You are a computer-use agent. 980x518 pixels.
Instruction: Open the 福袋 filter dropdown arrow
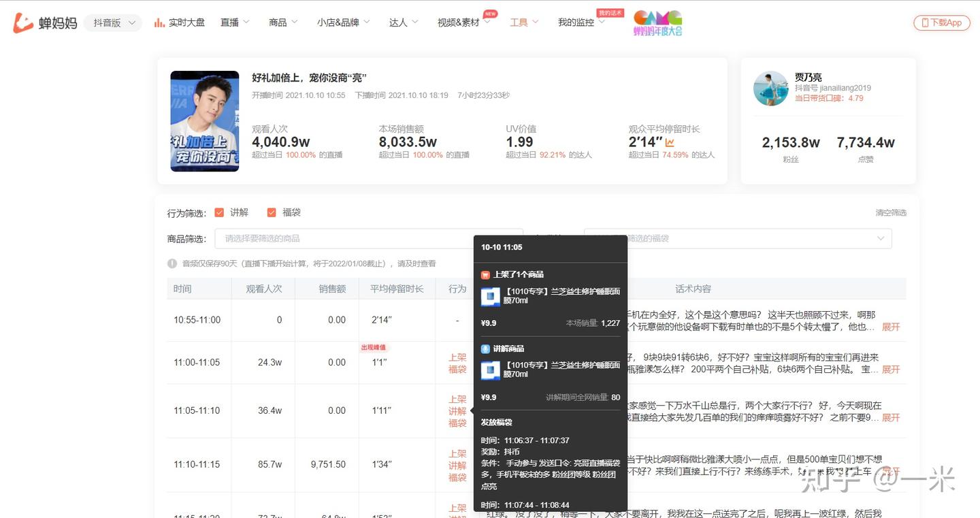(881, 238)
